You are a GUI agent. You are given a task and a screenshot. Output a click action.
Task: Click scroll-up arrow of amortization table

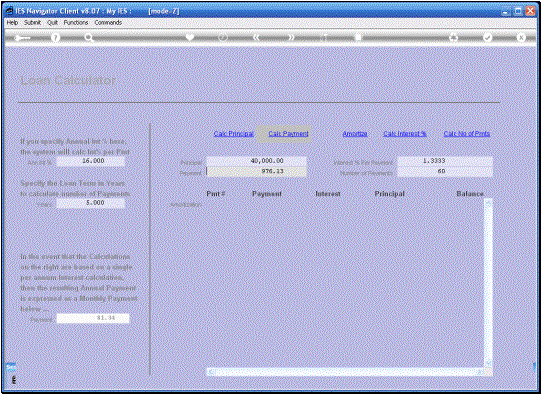tap(488, 203)
